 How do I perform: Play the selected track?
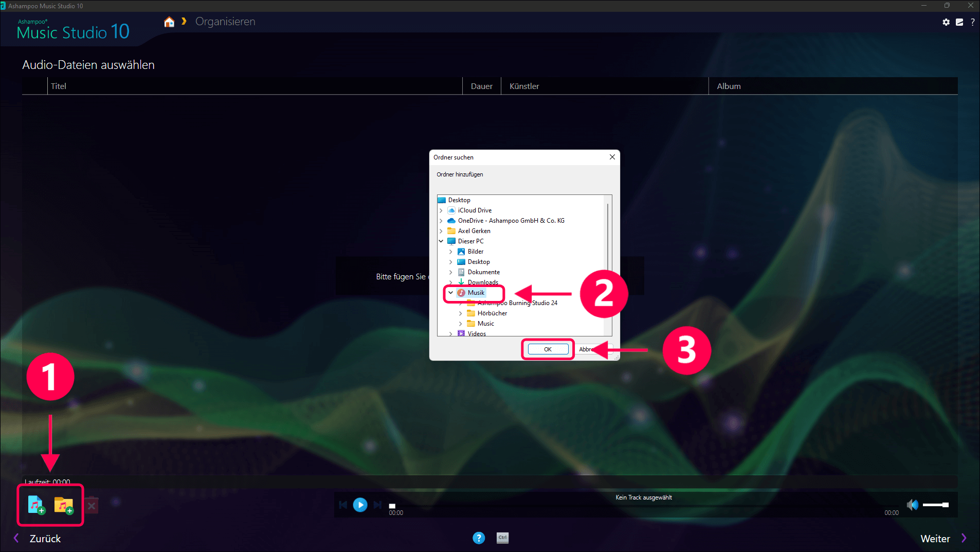[x=360, y=505]
